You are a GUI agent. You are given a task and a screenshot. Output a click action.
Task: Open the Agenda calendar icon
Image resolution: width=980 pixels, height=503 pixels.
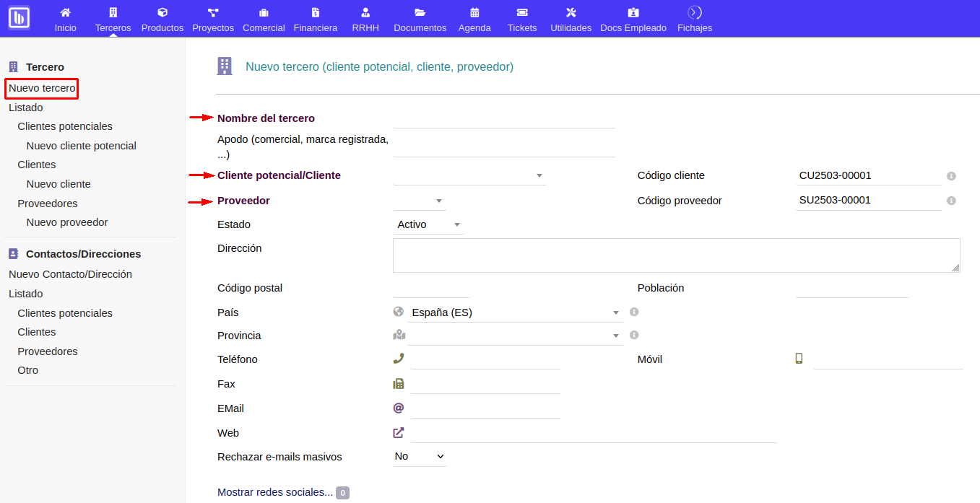474,12
